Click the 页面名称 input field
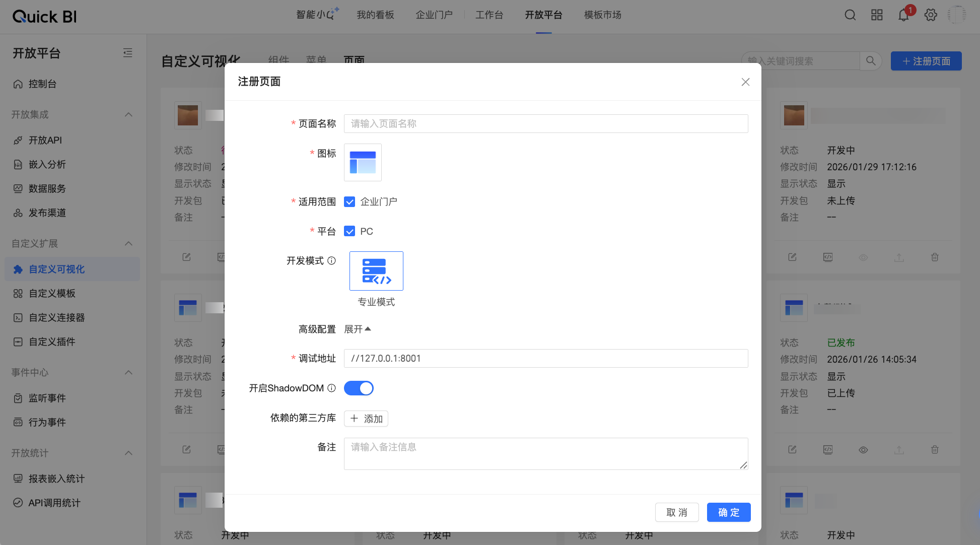The height and width of the screenshot is (545, 980). click(545, 124)
